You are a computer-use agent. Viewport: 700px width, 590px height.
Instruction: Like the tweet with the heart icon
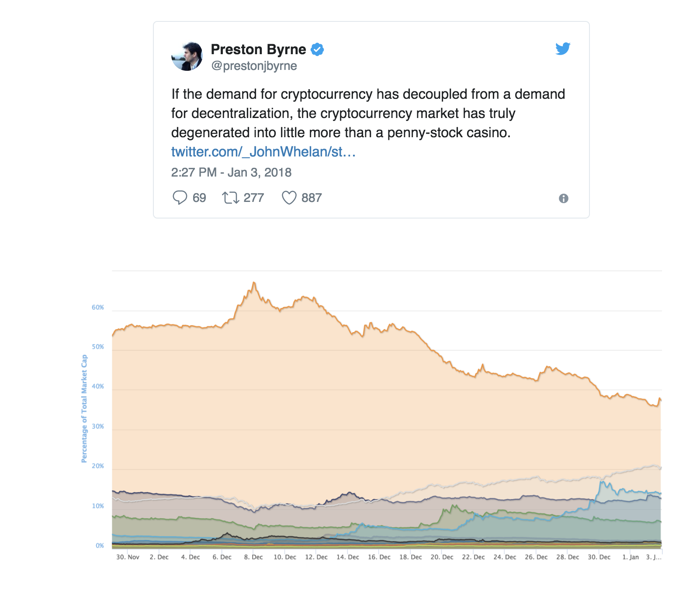pos(289,198)
